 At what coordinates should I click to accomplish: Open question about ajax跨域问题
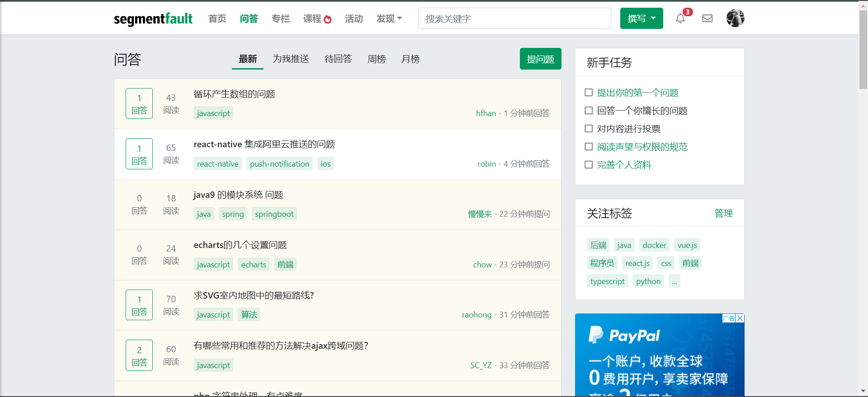coord(281,346)
